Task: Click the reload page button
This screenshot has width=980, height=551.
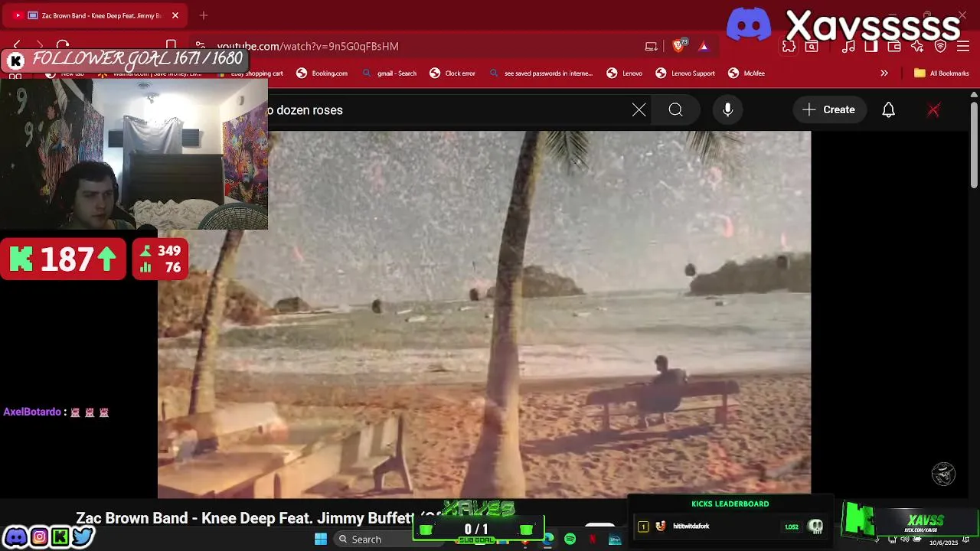Action: [63, 46]
